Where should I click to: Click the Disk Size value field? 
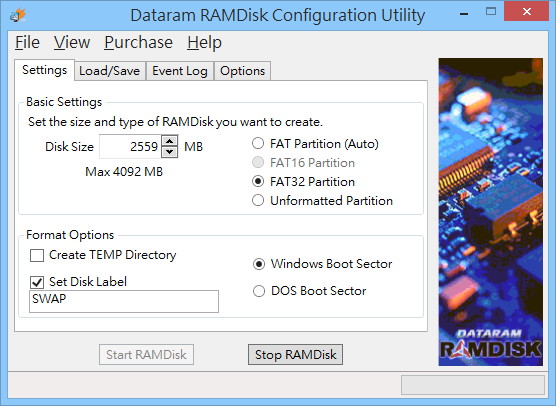tap(130, 146)
